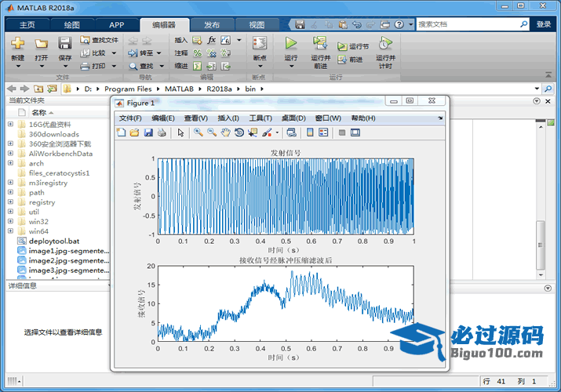
Task: Click the Print Figure icon in Figure 1 toolbar
Action: click(162, 132)
